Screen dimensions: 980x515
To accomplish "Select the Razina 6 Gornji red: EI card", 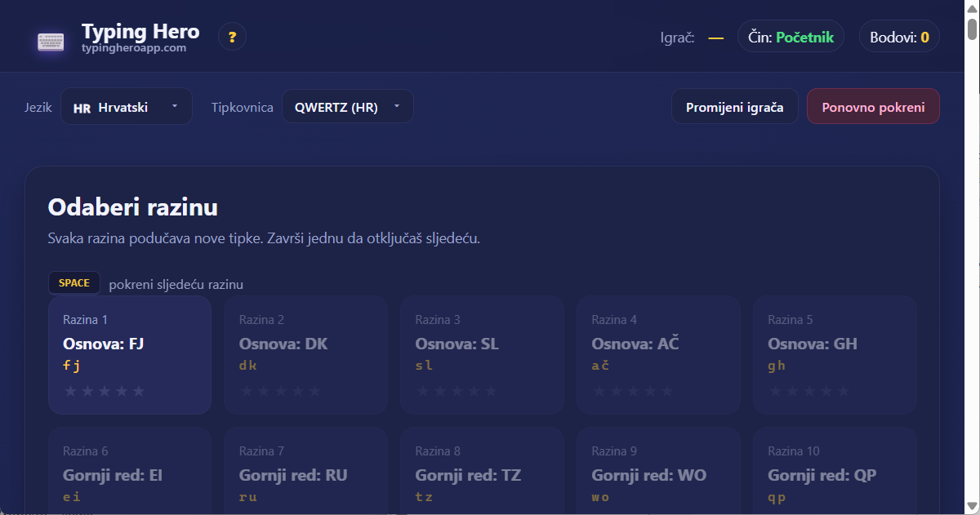I will point(130,471).
